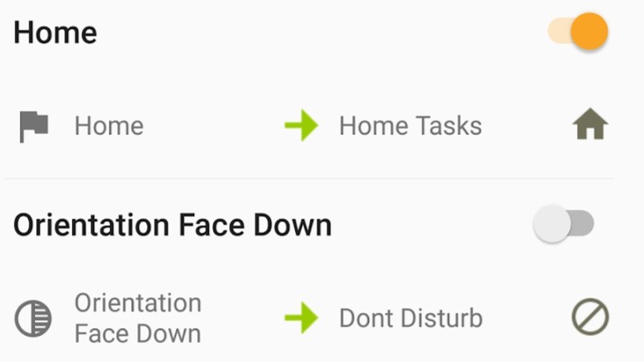644x362 pixels.
Task: Click the word "Face Down" in the gray context label
Action: point(138,334)
